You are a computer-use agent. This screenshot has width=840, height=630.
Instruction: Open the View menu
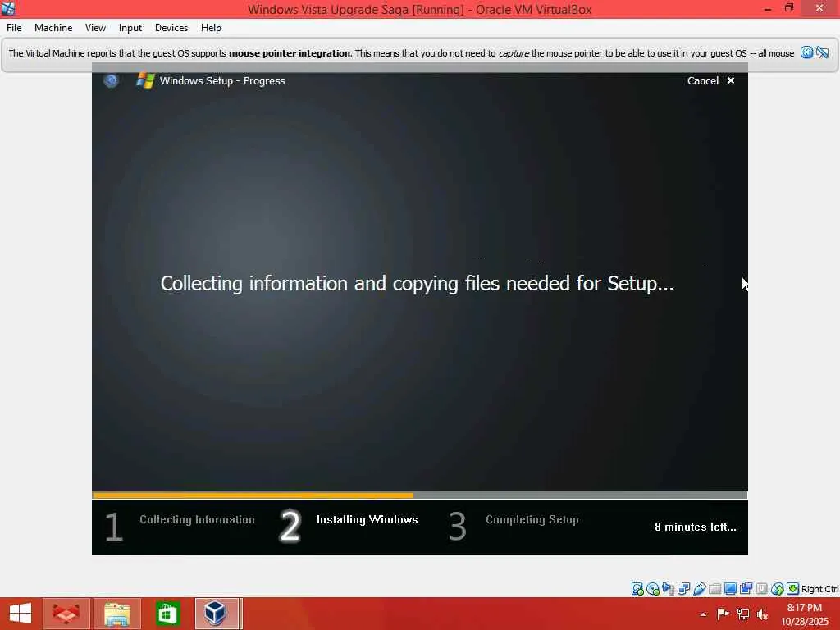tap(95, 28)
